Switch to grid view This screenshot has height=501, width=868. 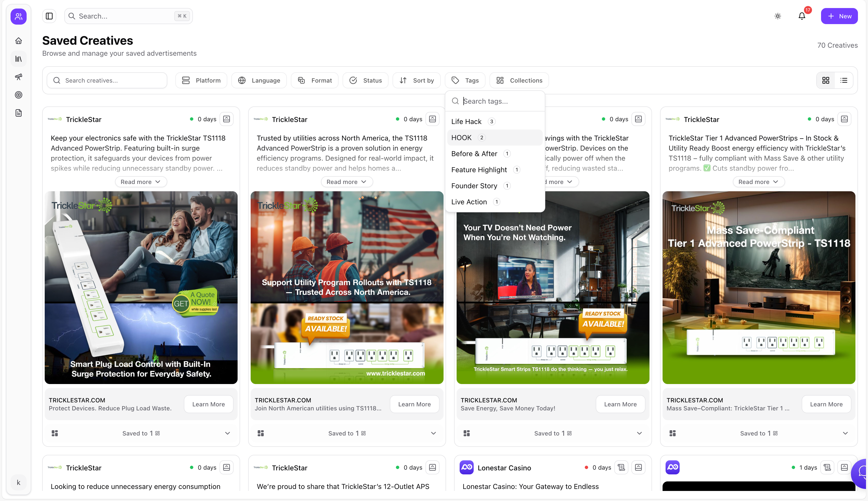[x=826, y=80]
